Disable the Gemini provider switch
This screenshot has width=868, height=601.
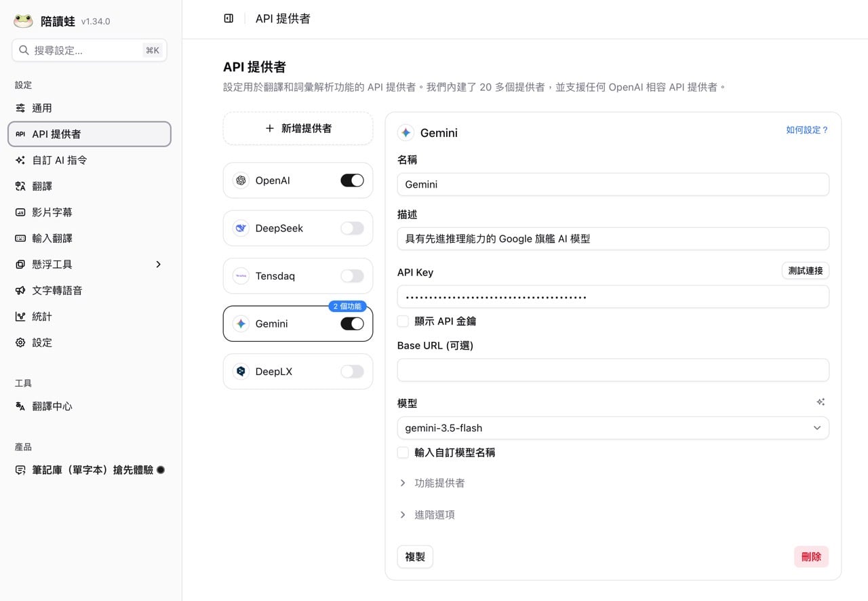point(352,324)
